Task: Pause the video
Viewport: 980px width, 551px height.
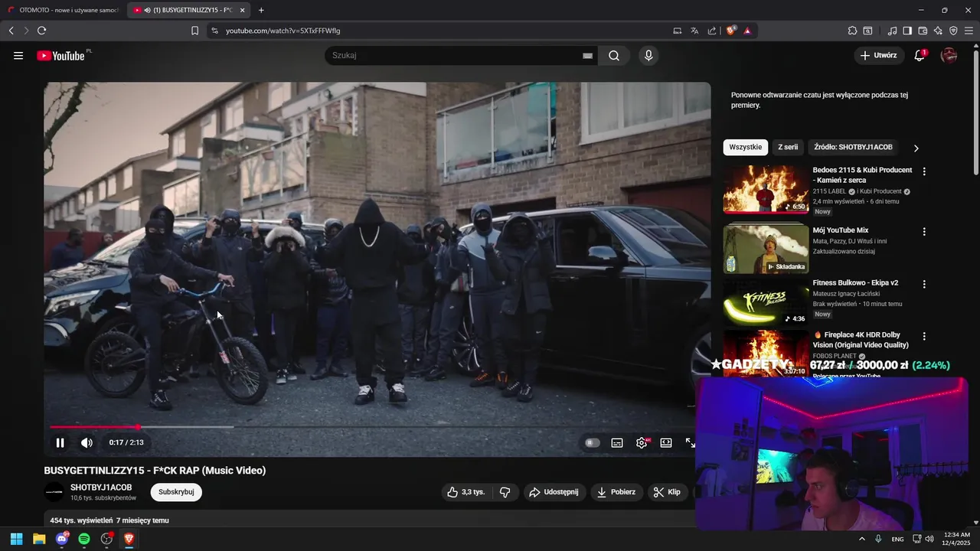Action: [x=60, y=442]
